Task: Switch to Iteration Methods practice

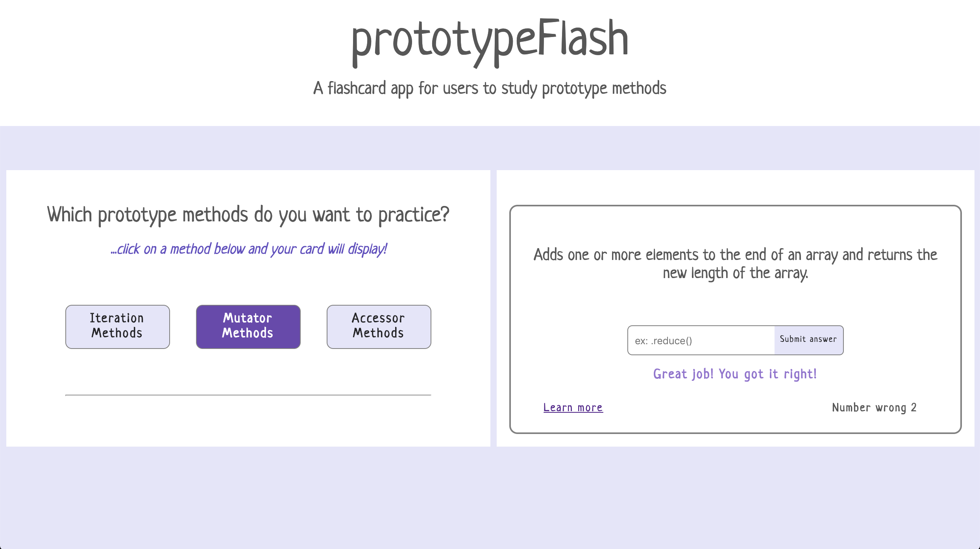Action: [x=117, y=326]
